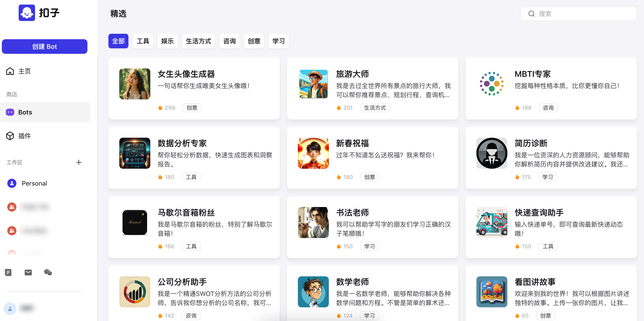Click the 扣子 logo icon
Image resolution: width=644 pixels, height=321 pixels.
click(x=27, y=13)
